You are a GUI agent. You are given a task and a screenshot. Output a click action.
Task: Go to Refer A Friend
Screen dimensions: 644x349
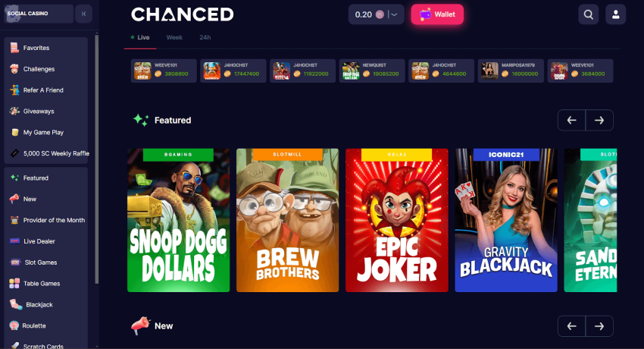45,90
